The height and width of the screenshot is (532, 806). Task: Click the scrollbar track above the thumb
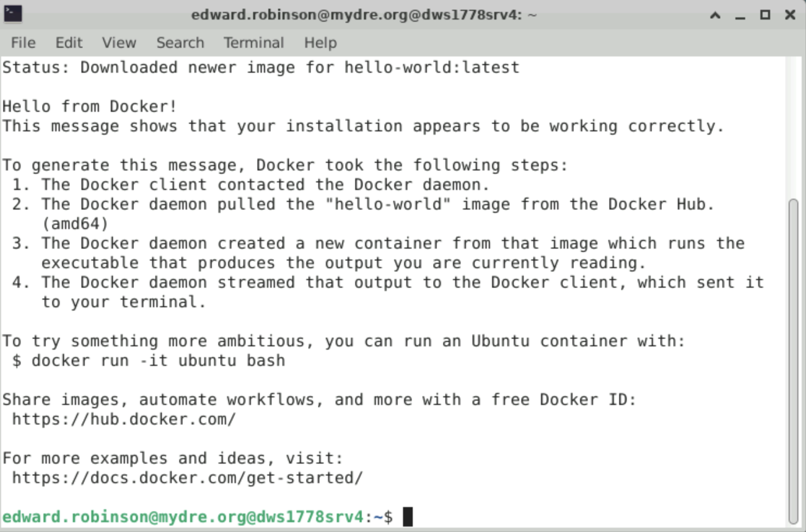(794, 128)
